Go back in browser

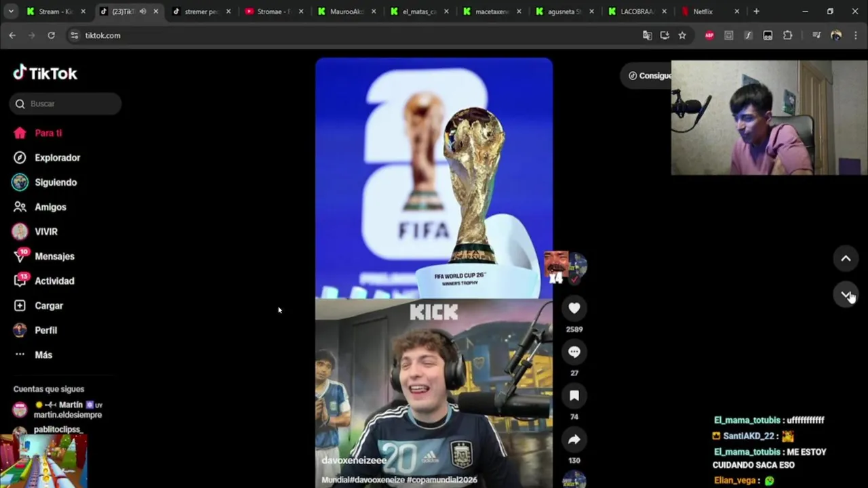pyautogui.click(x=12, y=35)
